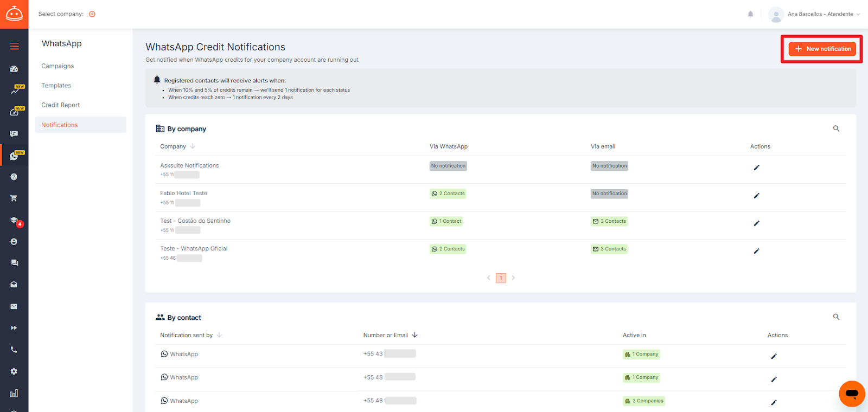This screenshot has width=868, height=412.
Task: Click the 1 Company badge for +55 43
Action: (641, 355)
